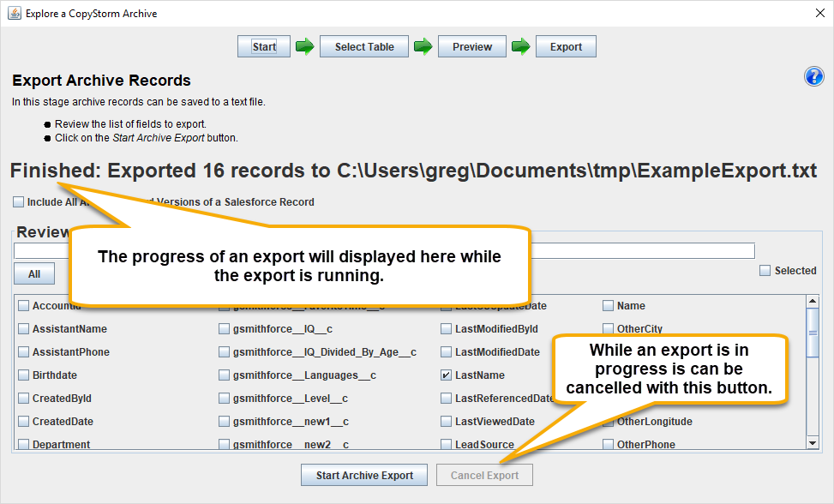The height and width of the screenshot is (504, 834).
Task: Switch to the Export stage button
Action: pos(566,47)
